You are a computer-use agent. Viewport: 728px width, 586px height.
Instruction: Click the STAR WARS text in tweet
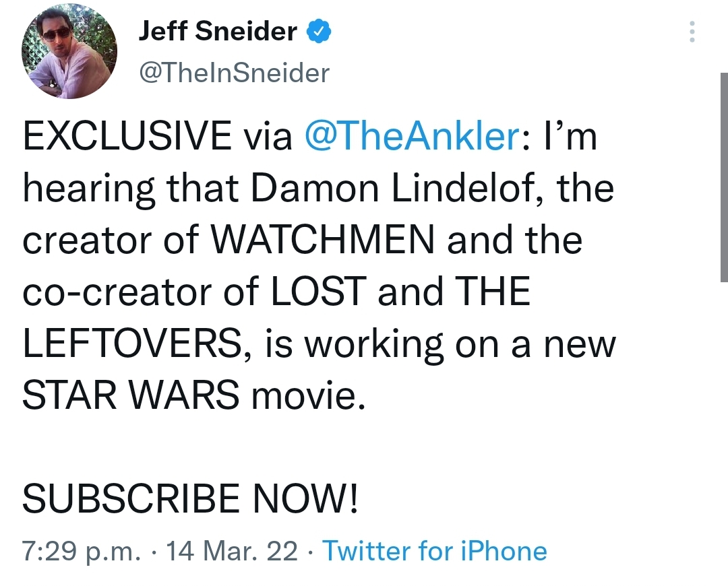(x=131, y=395)
